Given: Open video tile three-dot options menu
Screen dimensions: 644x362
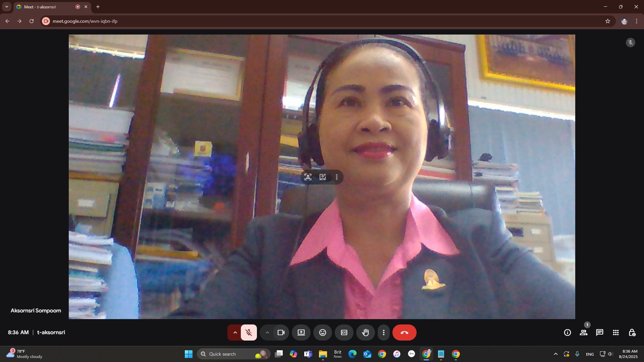Looking at the screenshot, I should pos(337,177).
